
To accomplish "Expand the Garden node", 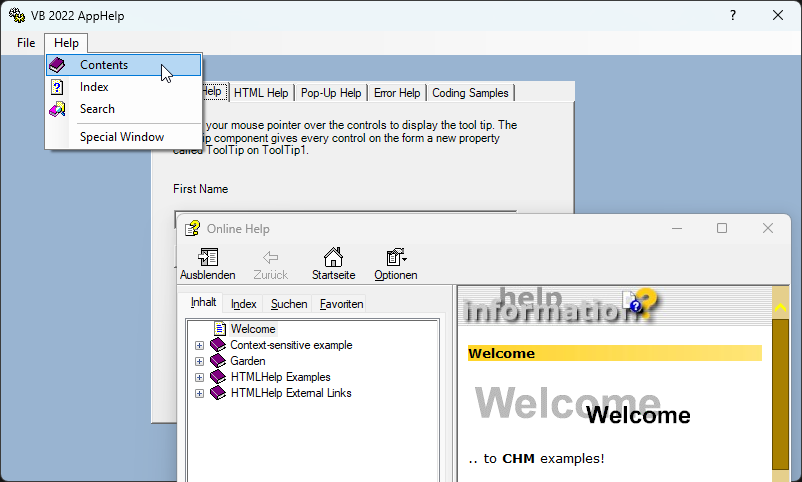I will pos(199,362).
